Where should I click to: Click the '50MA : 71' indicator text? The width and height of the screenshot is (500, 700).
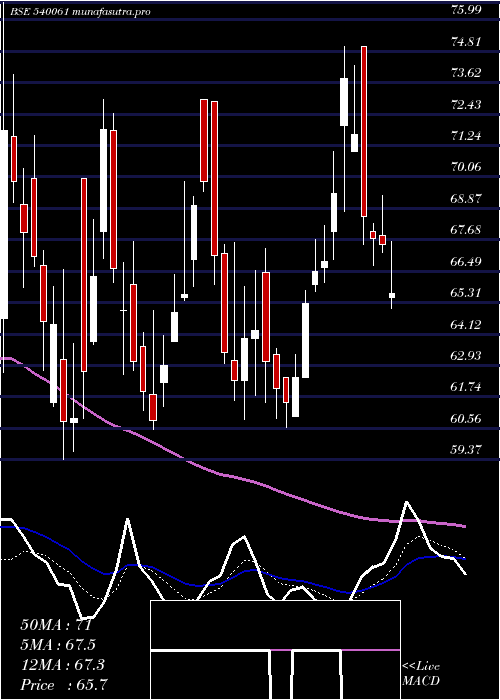tap(56, 625)
